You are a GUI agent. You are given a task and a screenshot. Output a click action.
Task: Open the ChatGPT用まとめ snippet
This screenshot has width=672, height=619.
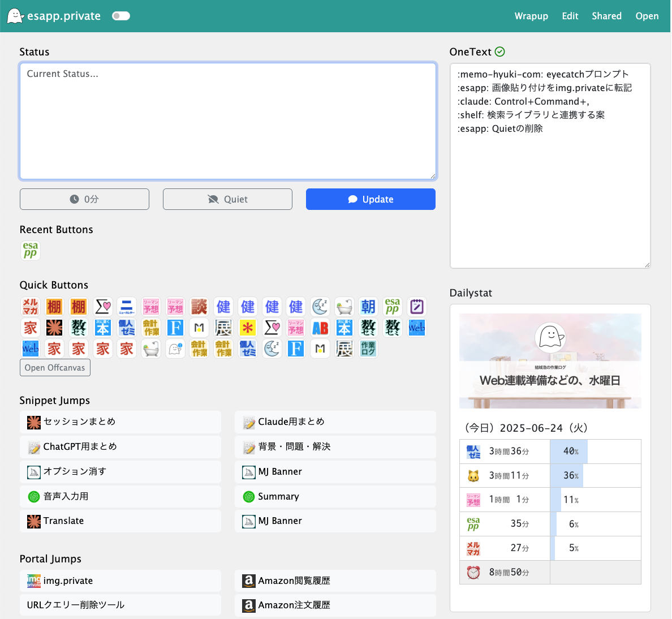120,446
